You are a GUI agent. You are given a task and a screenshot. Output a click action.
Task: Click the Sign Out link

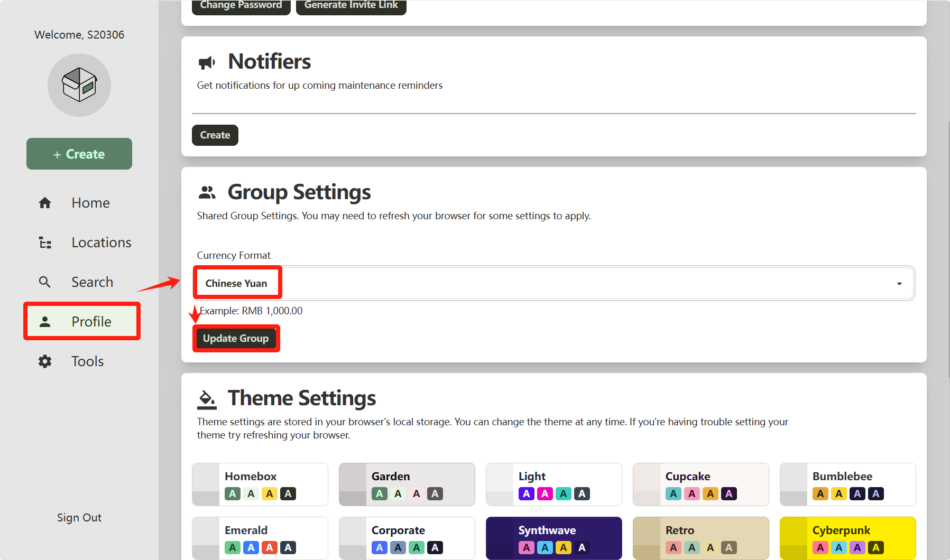point(79,518)
